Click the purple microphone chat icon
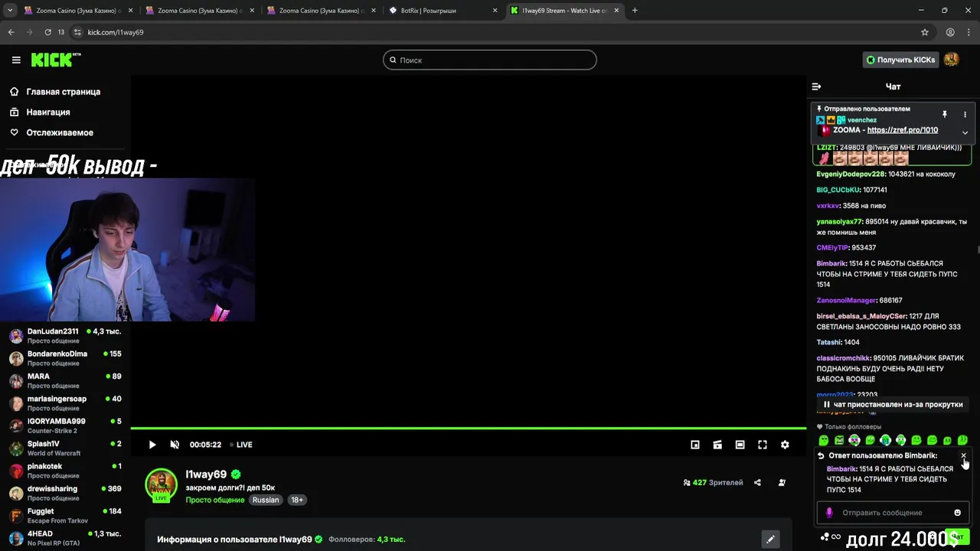The height and width of the screenshot is (551, 980). (829, 513)
